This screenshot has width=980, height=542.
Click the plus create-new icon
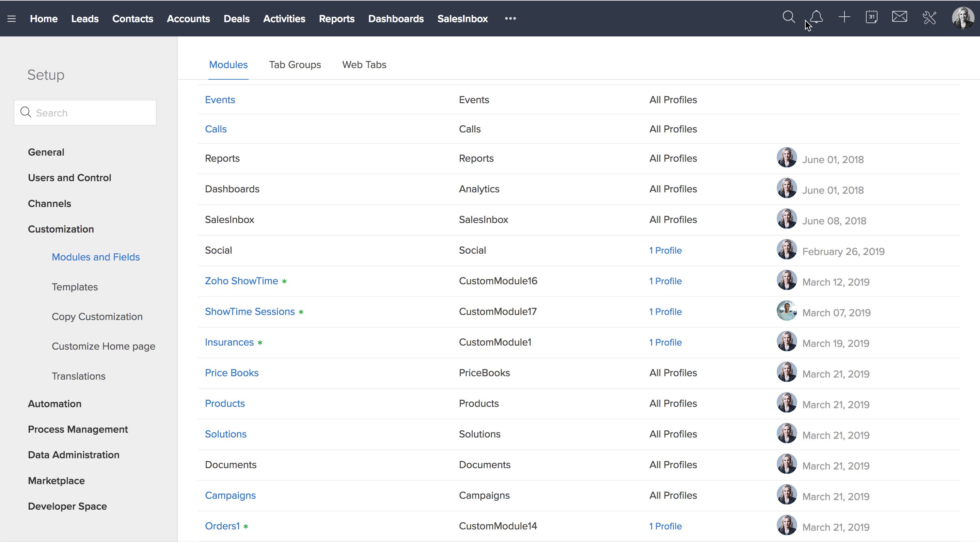pos(844,17)
